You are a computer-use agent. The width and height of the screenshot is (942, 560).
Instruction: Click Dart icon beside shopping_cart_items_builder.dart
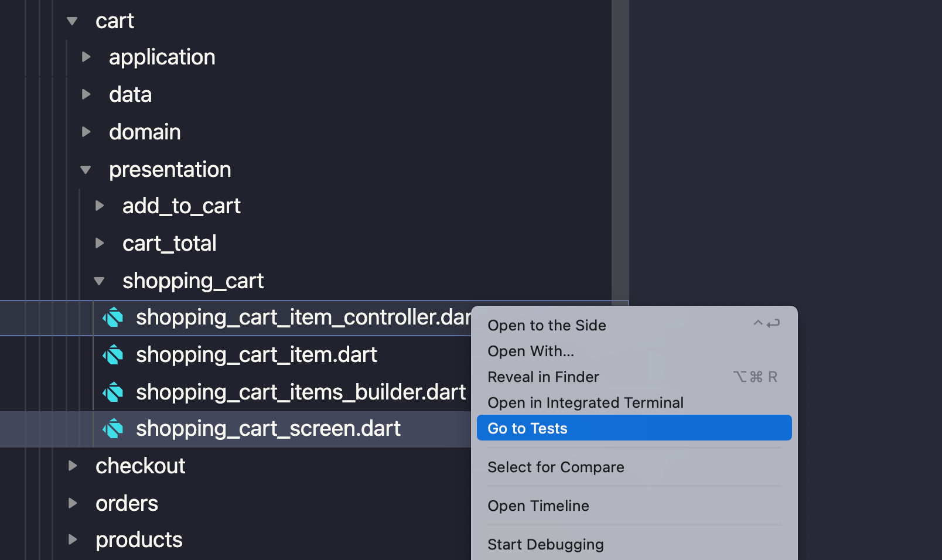[x=113, y=392]
